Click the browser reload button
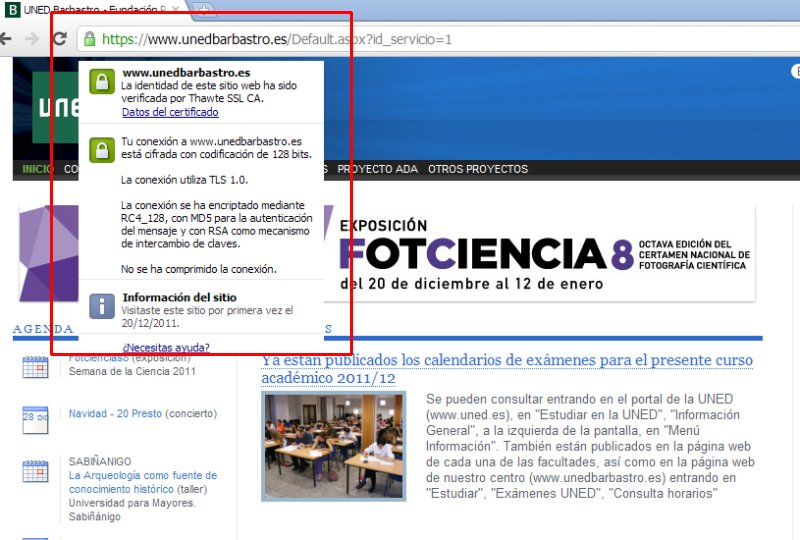Screen dimensions: 800x540 60,39
